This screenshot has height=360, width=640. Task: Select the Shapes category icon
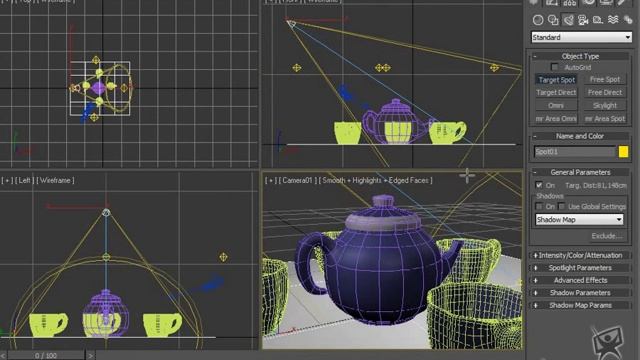point(553,20)
